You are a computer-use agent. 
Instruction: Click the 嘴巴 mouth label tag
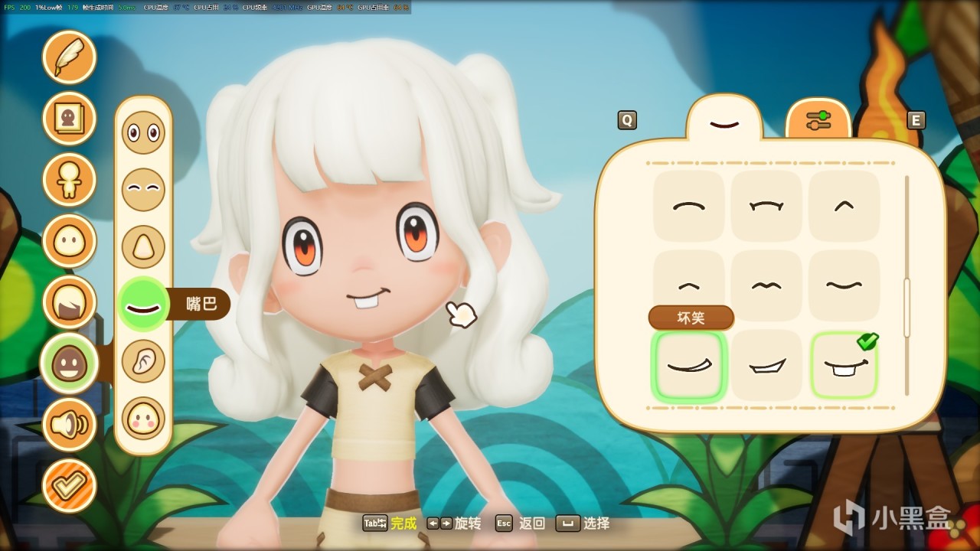click(x=201, y=305)
